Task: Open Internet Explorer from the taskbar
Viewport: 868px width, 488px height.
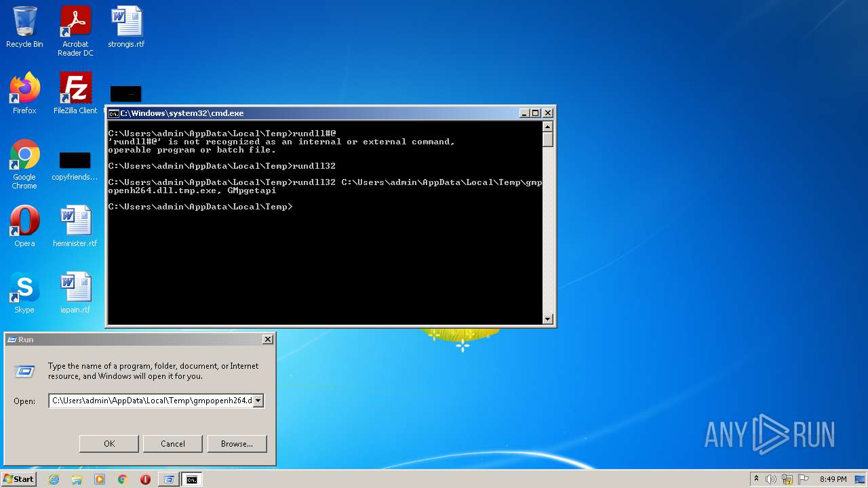Action: [x=54, y=479]
